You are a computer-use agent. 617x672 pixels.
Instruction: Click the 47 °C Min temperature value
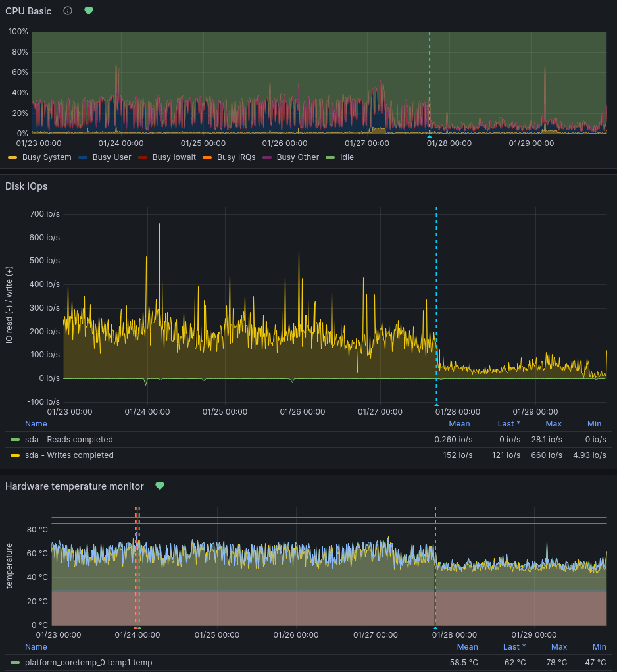(x=595, y=663)
